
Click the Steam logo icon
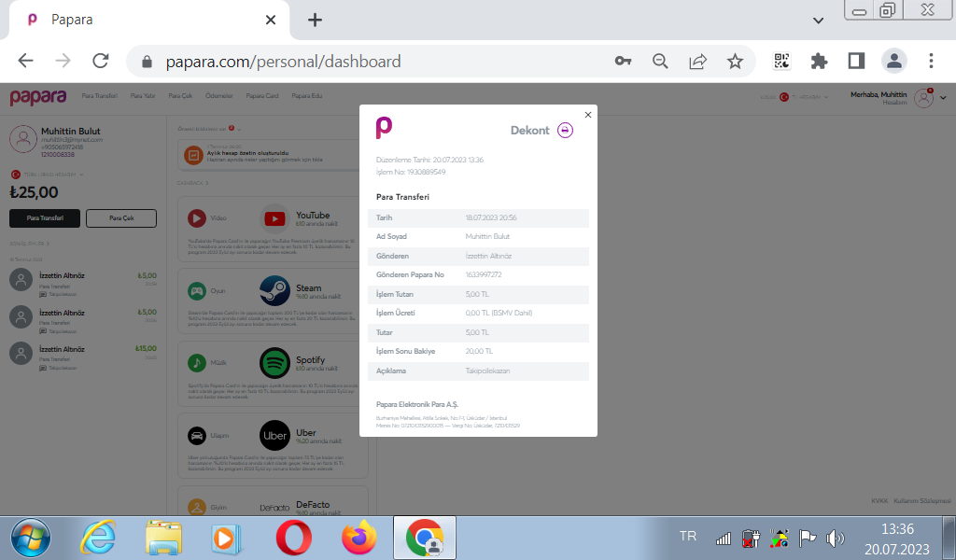pos(275,290)
